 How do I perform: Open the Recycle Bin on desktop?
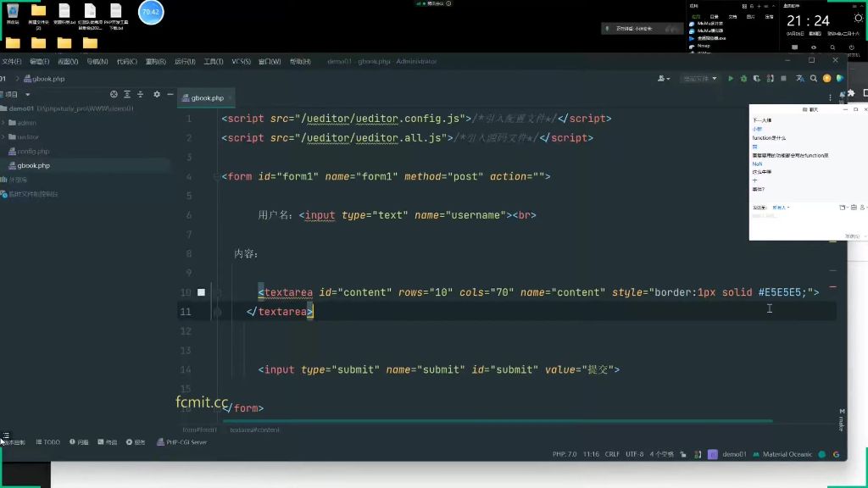point(13,15)
